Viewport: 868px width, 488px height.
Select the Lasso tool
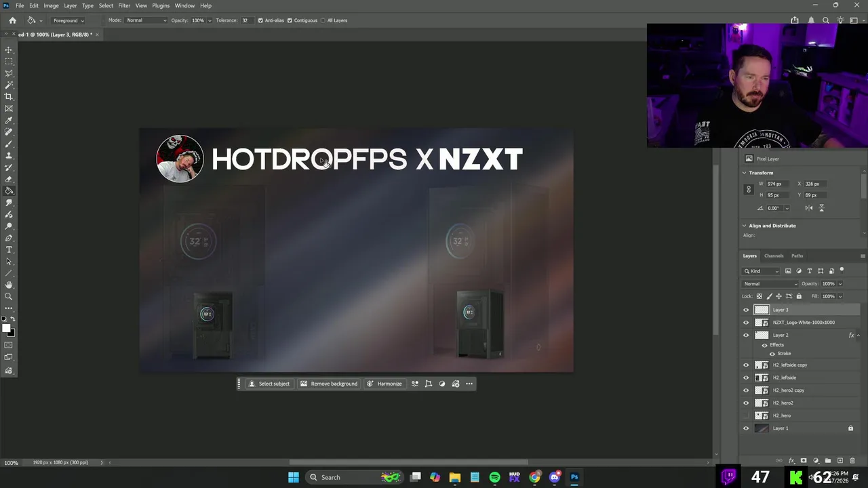pos(9,73)
